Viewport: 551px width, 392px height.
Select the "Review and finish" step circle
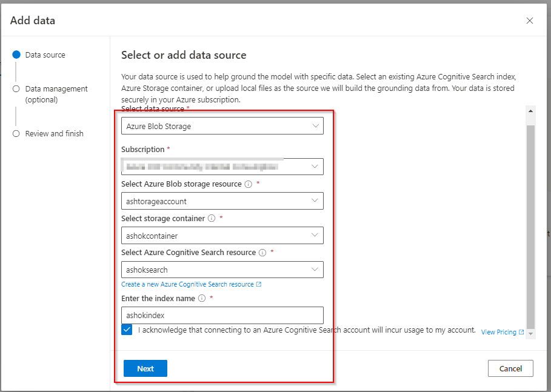coord(16,133)
